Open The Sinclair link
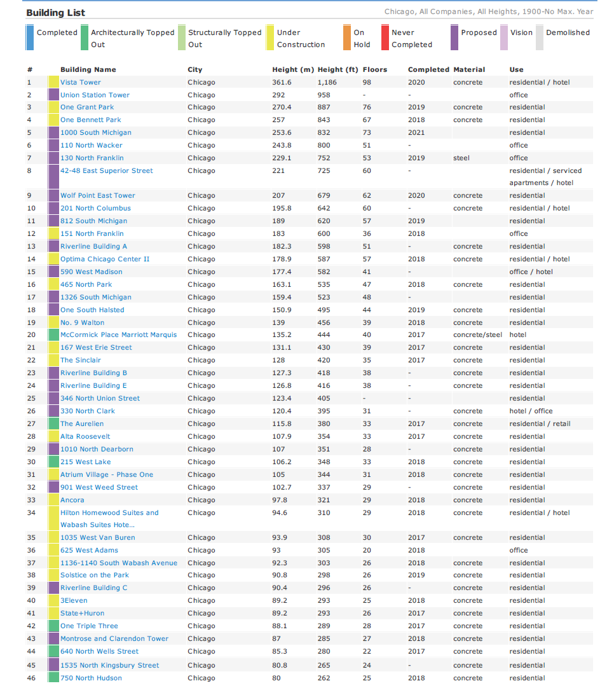This screenshot has height=700, width=600. [x=80, y=360]
